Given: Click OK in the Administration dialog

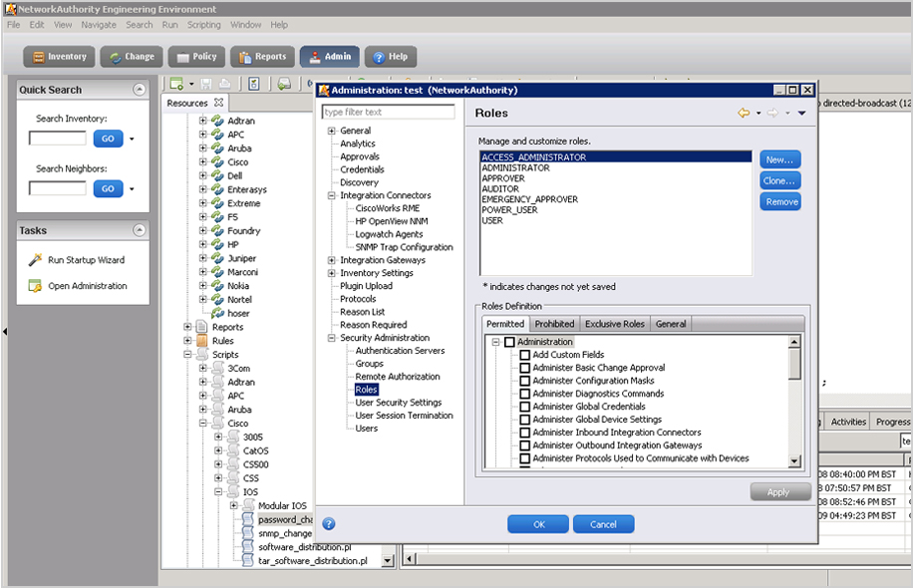Looking at the screenshot, I should tap(538, 524).
